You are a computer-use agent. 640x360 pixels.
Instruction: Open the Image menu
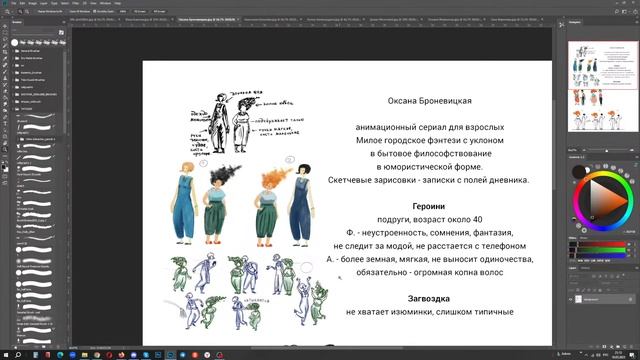33,3
